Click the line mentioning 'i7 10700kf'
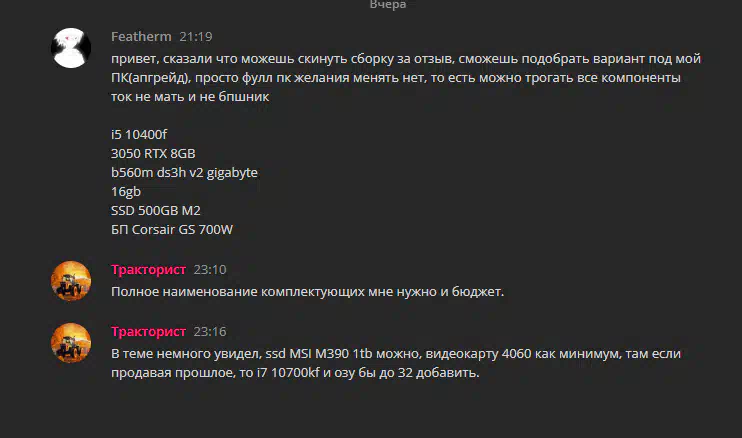This screenshot has height=438, width=742. (x=295, y=373)
